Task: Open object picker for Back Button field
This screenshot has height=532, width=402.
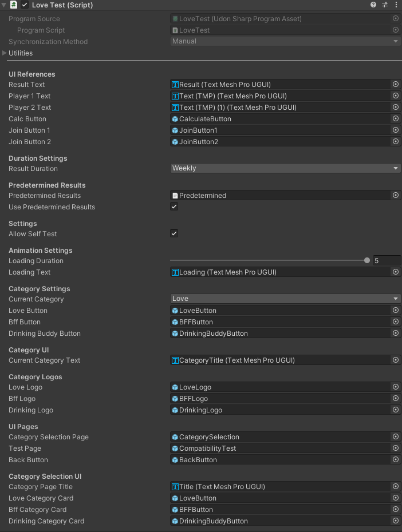Action: (x=395, y=460)
